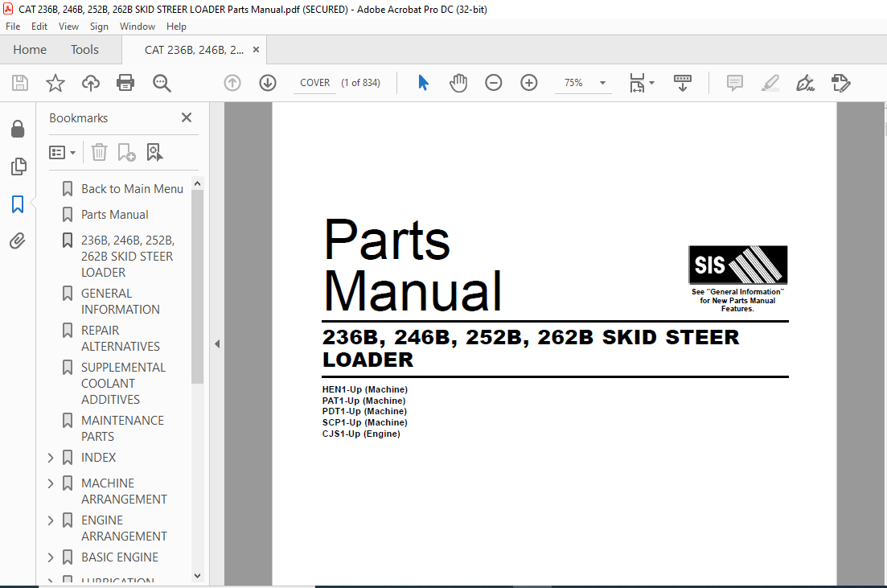Zoom out with the minus icon
The height and width of the screenshot is (588, 887).
[493, 83]
